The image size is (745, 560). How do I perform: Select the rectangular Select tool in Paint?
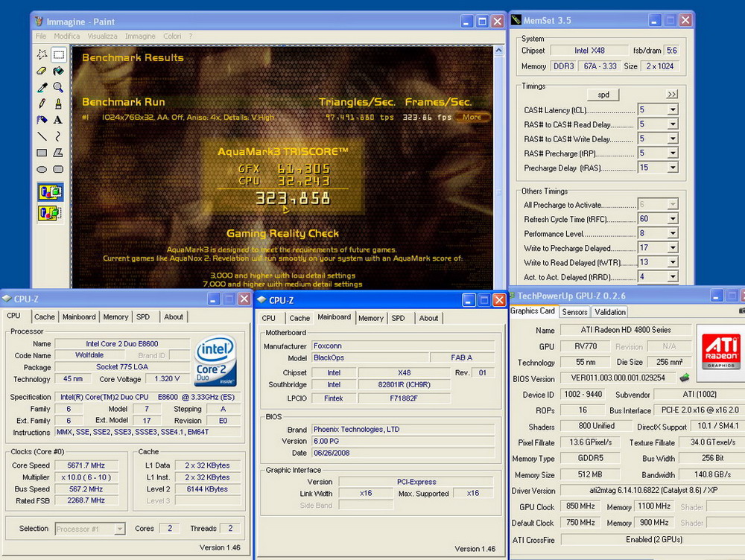pos(58,54)
